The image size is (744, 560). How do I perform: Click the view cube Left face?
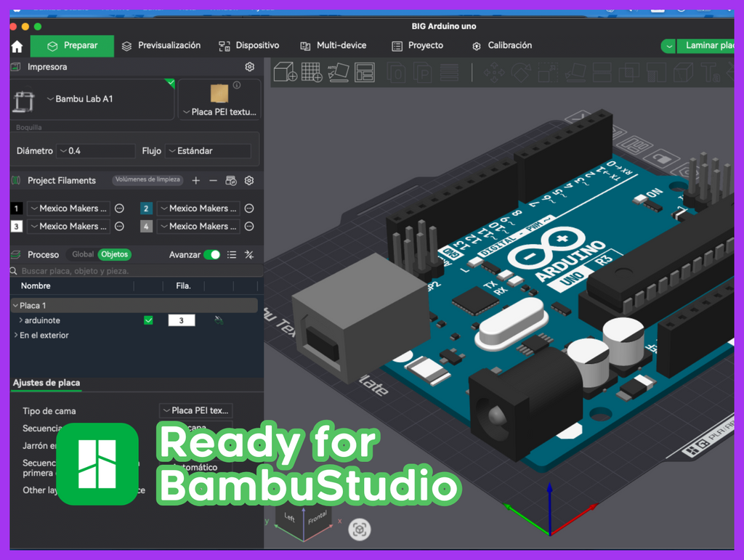[290, 518]
